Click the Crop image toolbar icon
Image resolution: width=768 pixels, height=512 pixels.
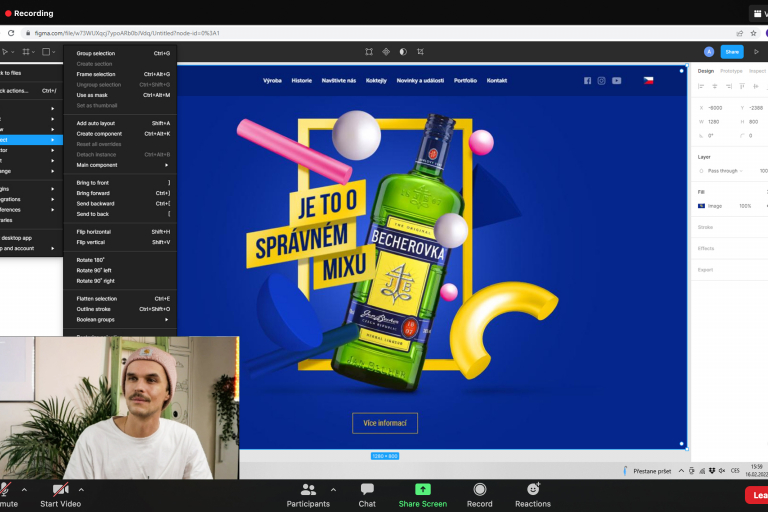(420, 52)
